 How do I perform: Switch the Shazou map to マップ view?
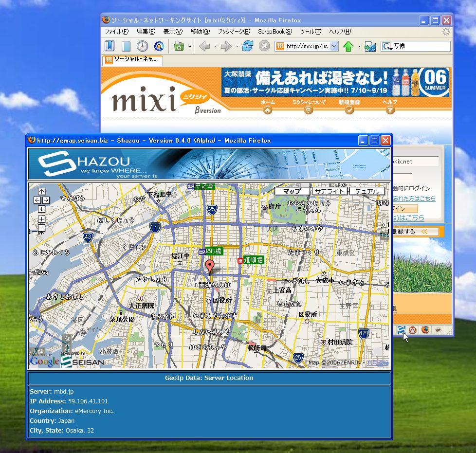pos(292,191)
